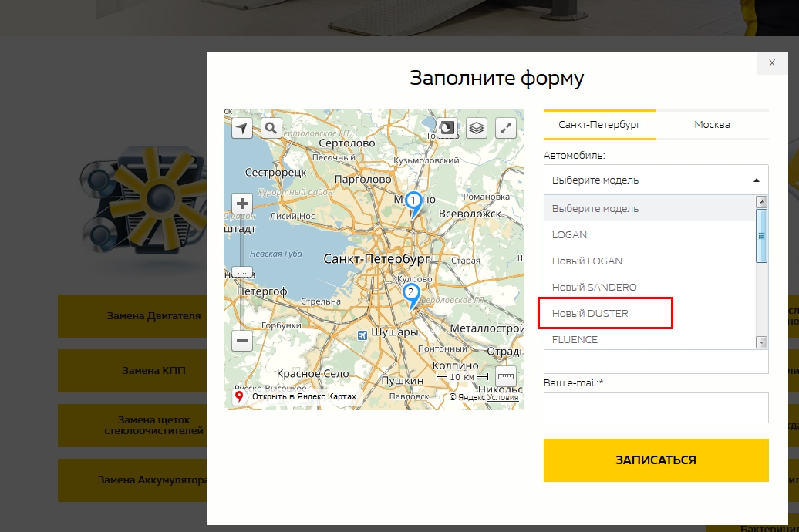The image size is (799, 532).
Task: Open the map search magnifier
Action: [x=271, y=128]
